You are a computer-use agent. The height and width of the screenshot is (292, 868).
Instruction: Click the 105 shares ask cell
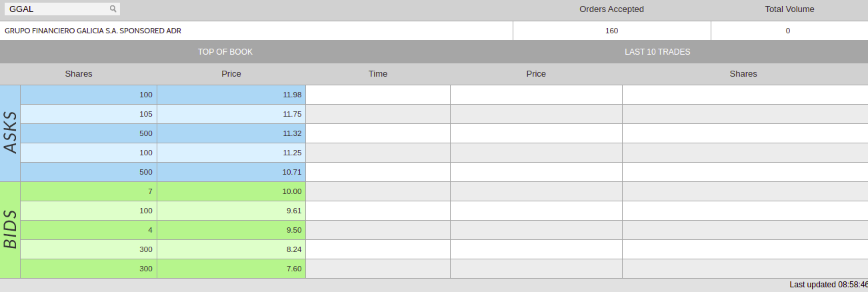click(x=146, y=114)
